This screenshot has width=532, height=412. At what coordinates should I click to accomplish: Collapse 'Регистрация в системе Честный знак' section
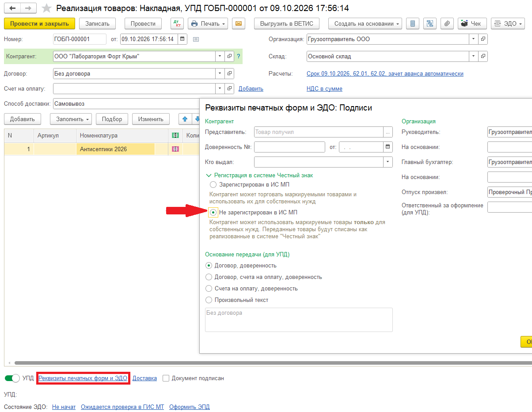point(208,175)
